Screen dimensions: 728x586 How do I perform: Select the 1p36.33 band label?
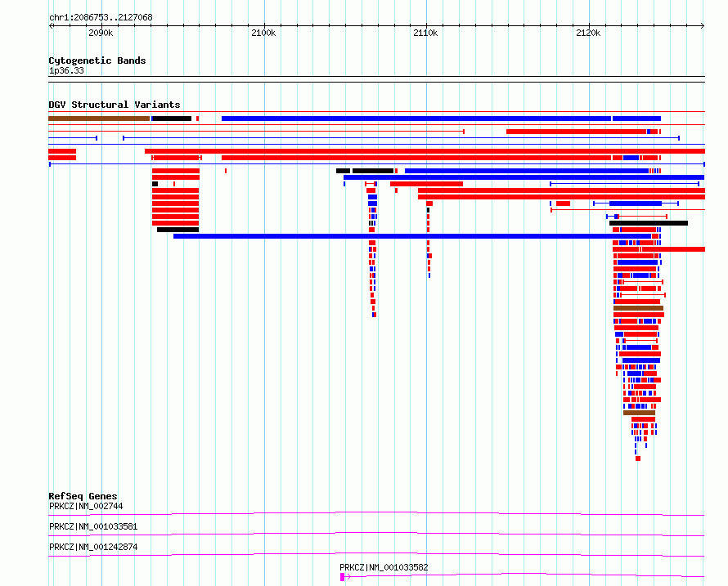(x=66, y=70)
